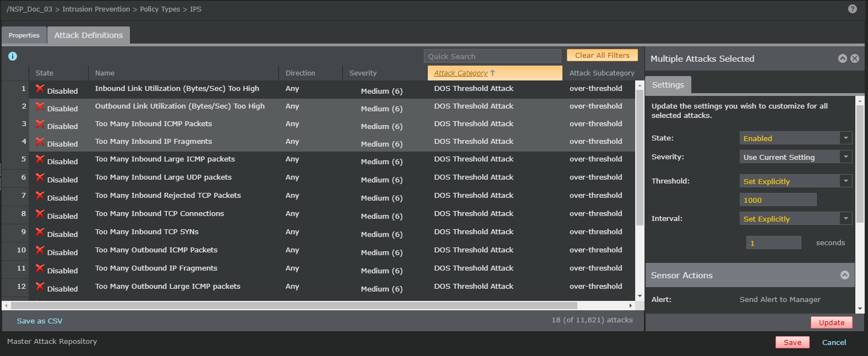Close the Multiple Attacks Selected panel
The height and width of the screenshot is (356, 868).
[855, 58]
